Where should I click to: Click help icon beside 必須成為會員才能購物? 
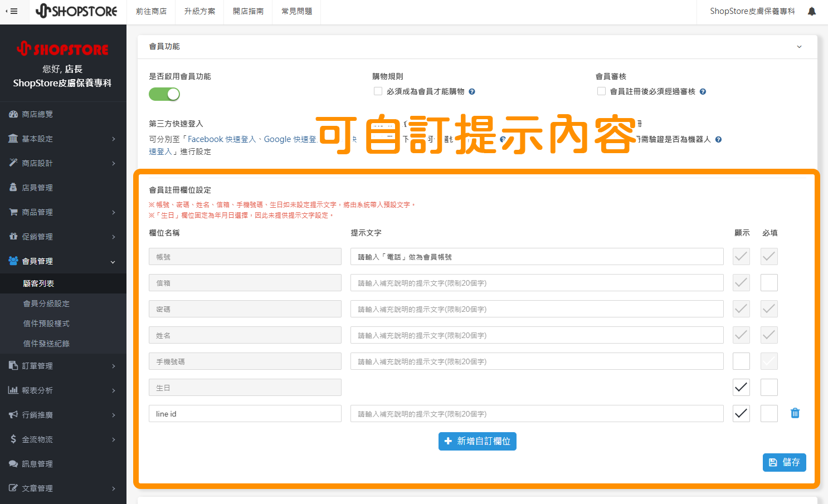click(x=472, y=92)
